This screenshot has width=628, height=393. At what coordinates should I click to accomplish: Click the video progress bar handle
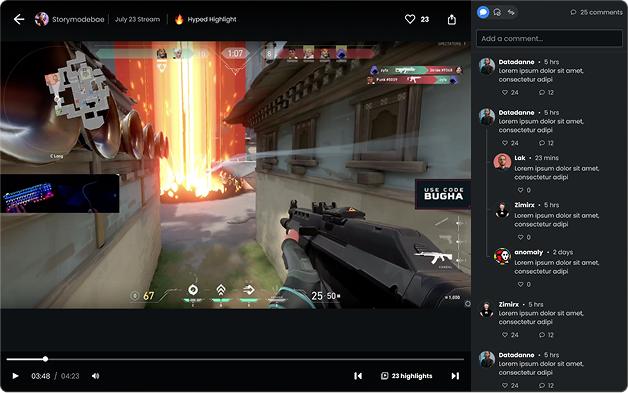click(x=45, y=359)
